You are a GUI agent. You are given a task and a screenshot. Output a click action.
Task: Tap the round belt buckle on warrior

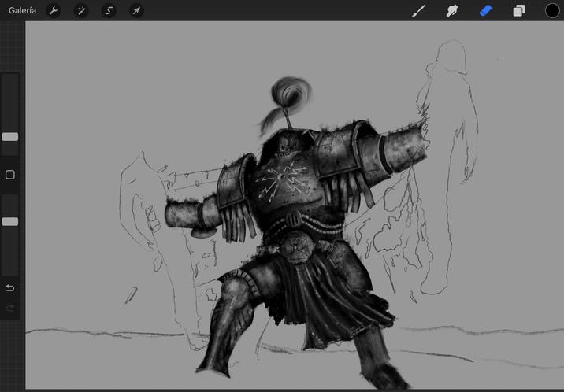[x=297, y=247]
